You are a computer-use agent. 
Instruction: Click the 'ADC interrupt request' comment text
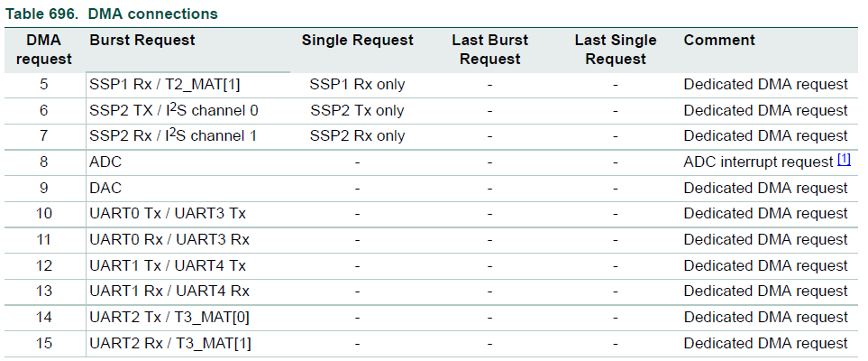click(x=758, y=162)
